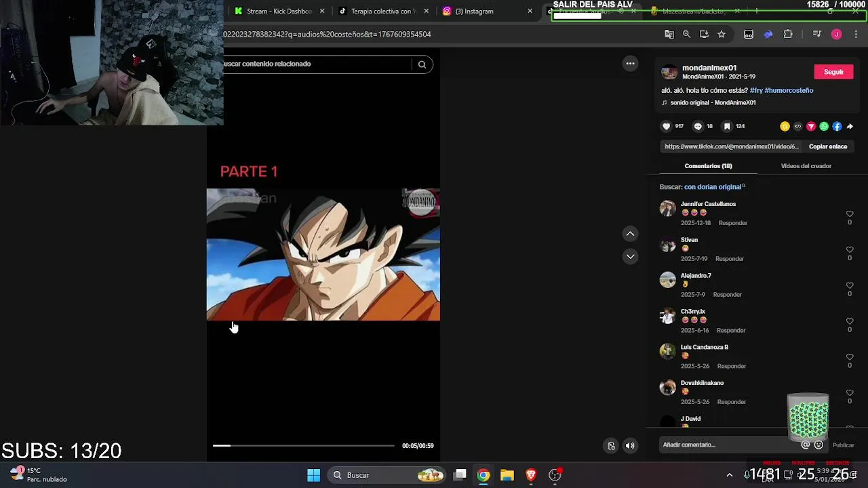
Task: Open more share options via the arrow
Action: (850, 126)
